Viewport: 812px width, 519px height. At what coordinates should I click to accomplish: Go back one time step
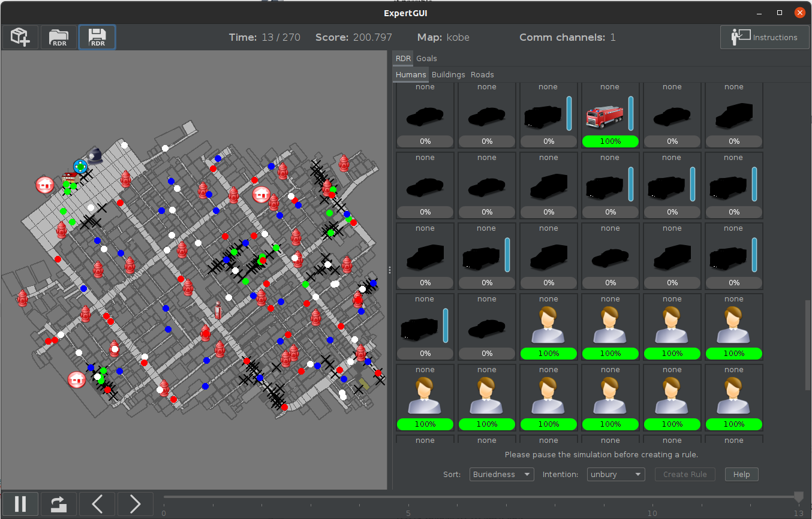97,504
